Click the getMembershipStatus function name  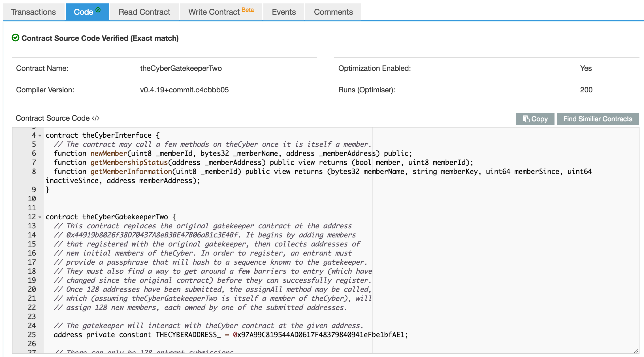pyautogui.click(x=129, y=162)
